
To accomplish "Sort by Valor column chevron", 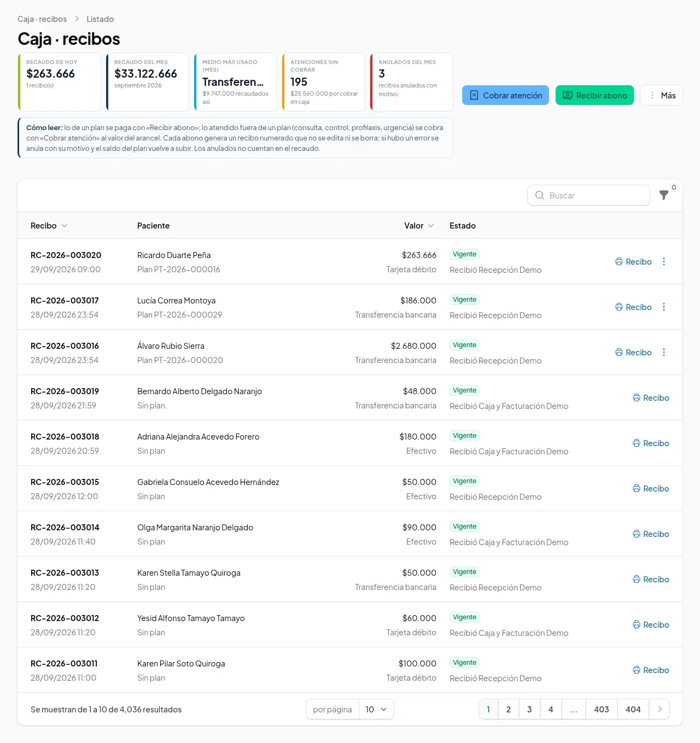I will tap(431, 226).
